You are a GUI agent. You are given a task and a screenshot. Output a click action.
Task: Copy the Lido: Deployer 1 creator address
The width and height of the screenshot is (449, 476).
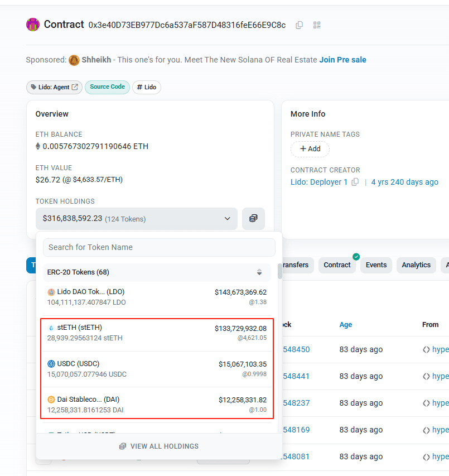[355, 182]
